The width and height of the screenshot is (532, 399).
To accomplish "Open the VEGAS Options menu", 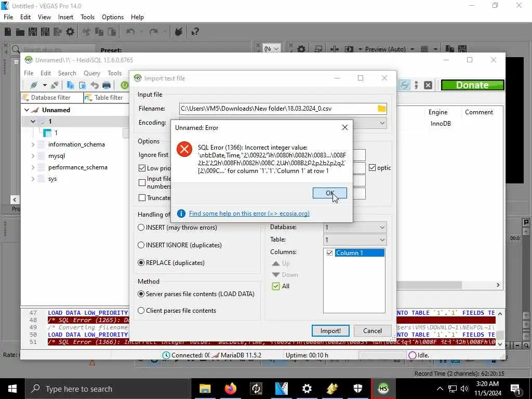I will coord(113,17).
